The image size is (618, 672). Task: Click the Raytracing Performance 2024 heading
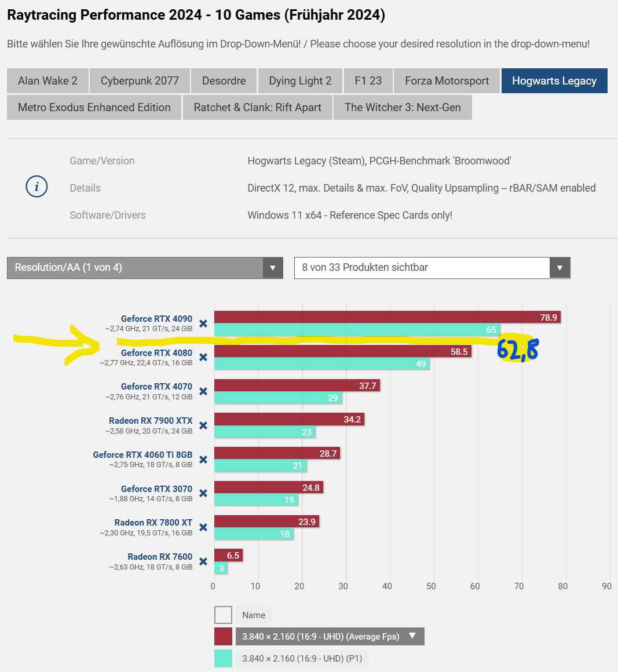click(196, 14)
